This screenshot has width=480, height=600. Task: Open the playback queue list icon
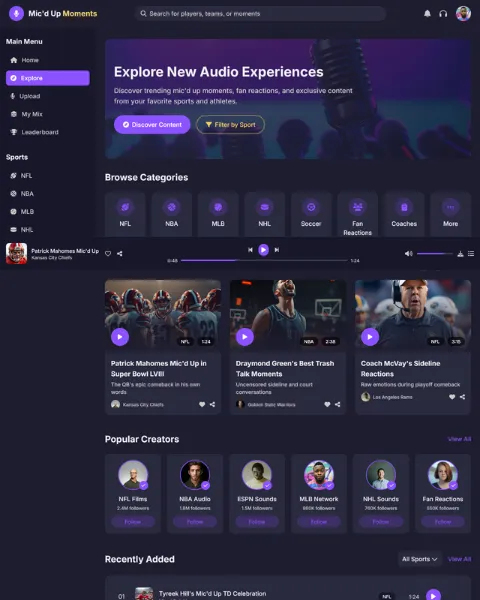471,254
